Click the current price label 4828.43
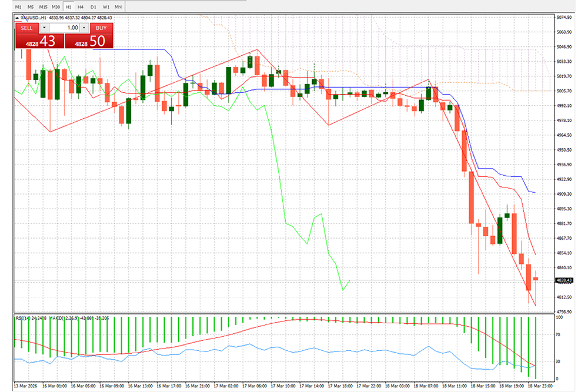This screenshot has width=588, height=392. (563, 280)
